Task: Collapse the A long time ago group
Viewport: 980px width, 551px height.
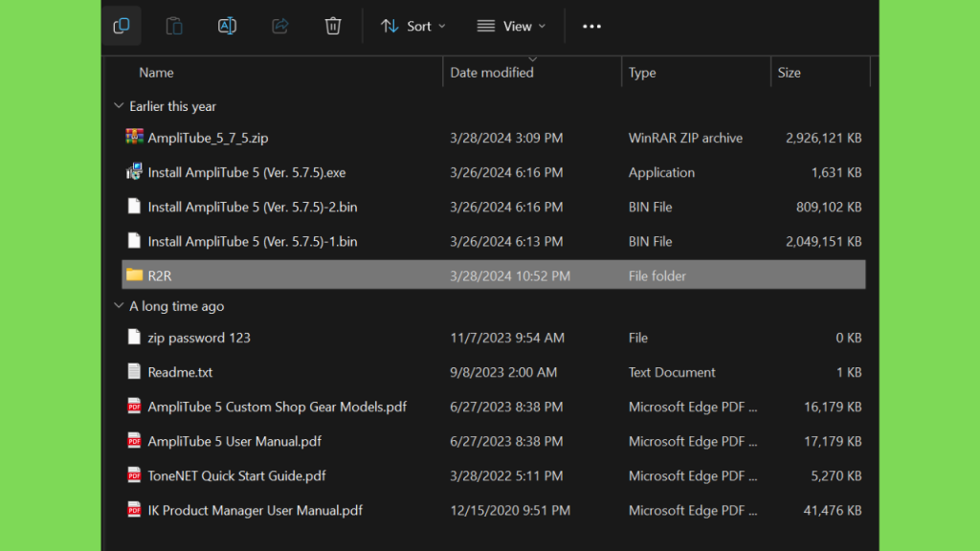Action: (x=119, y=306)
